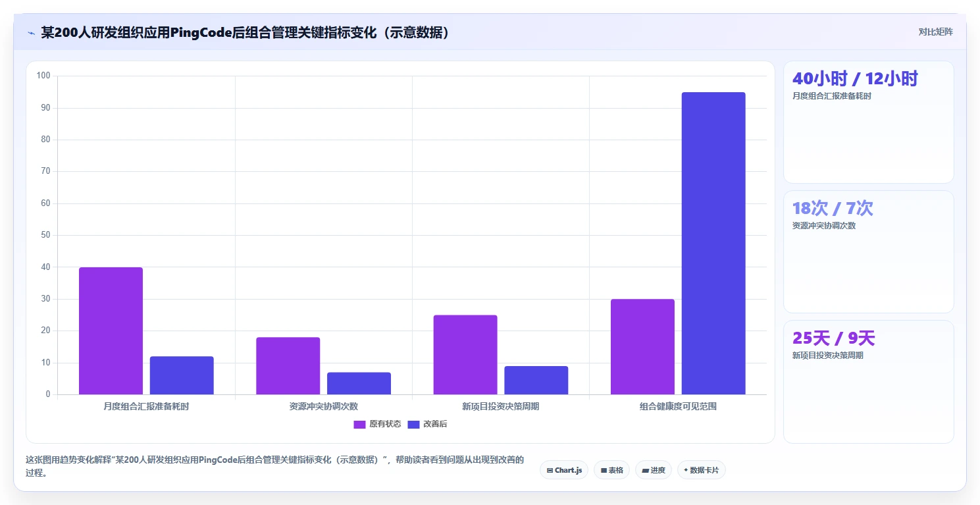
Task: Click the 表格 tag button
Action: point(611,470)
